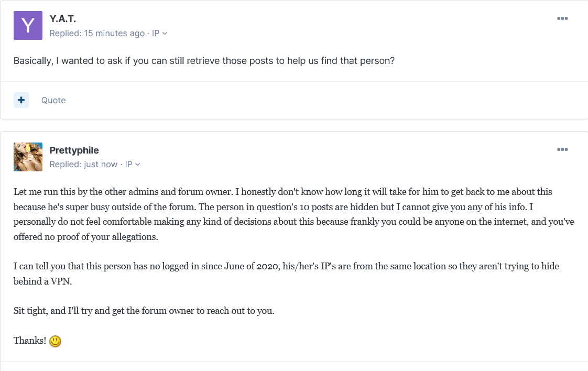Open the 'Replied: 15 minutes ago' timestamp link
Viewport: 588px width, 371px height.
97,34
